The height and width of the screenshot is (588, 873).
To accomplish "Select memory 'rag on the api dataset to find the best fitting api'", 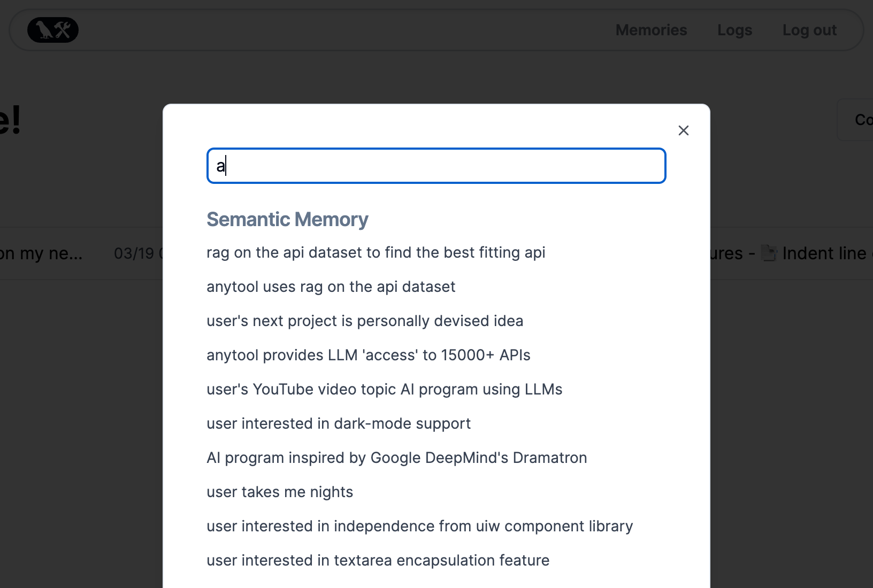I will 376,252.
